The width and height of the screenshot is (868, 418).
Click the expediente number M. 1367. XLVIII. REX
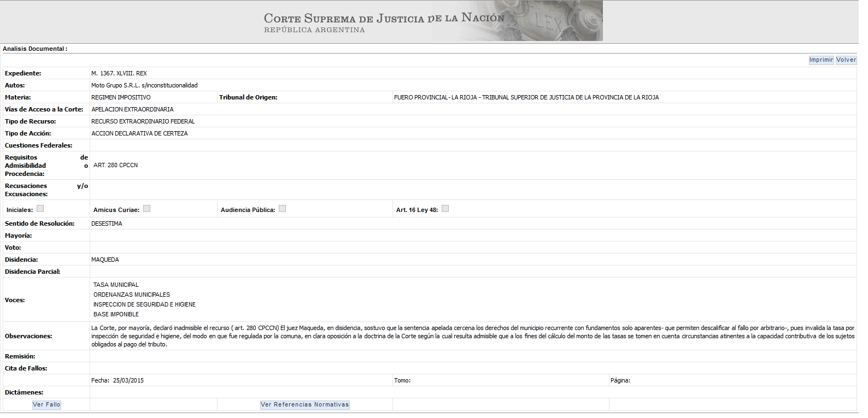[119, 73]
